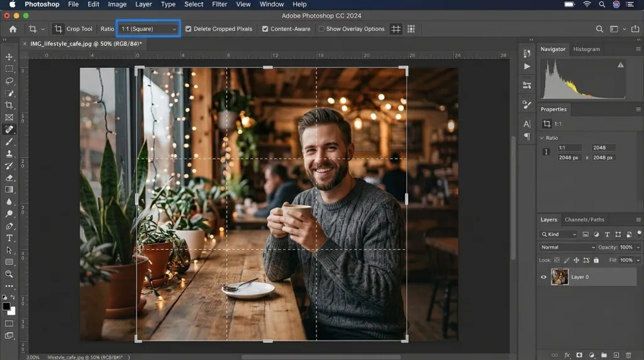Toggle lock position icon
The image size is (644, 360).
(x=576, y=260)
